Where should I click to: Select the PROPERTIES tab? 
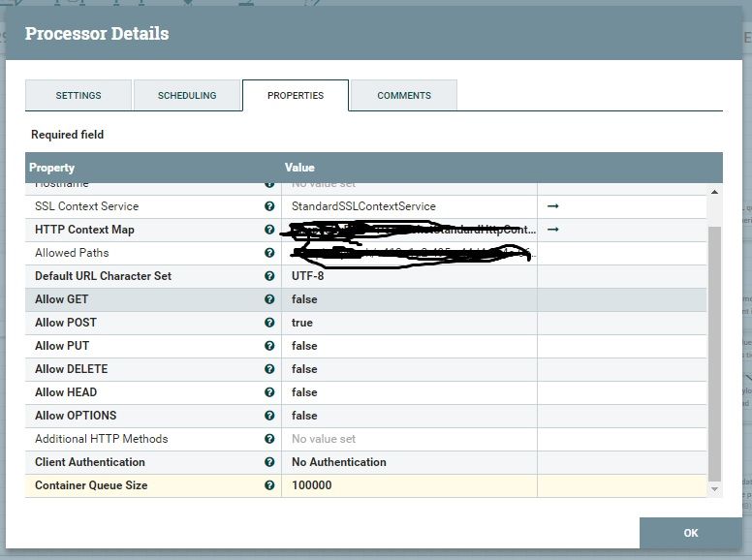(296, 95)
